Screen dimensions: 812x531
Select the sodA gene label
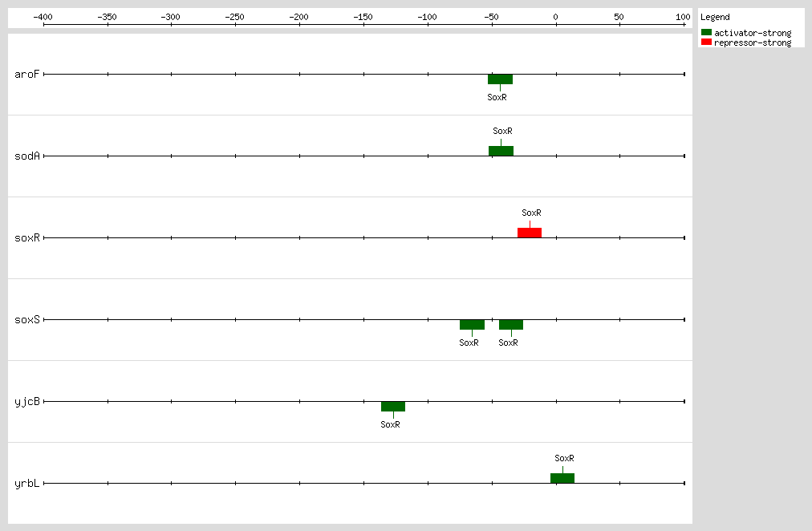(27, 156)
